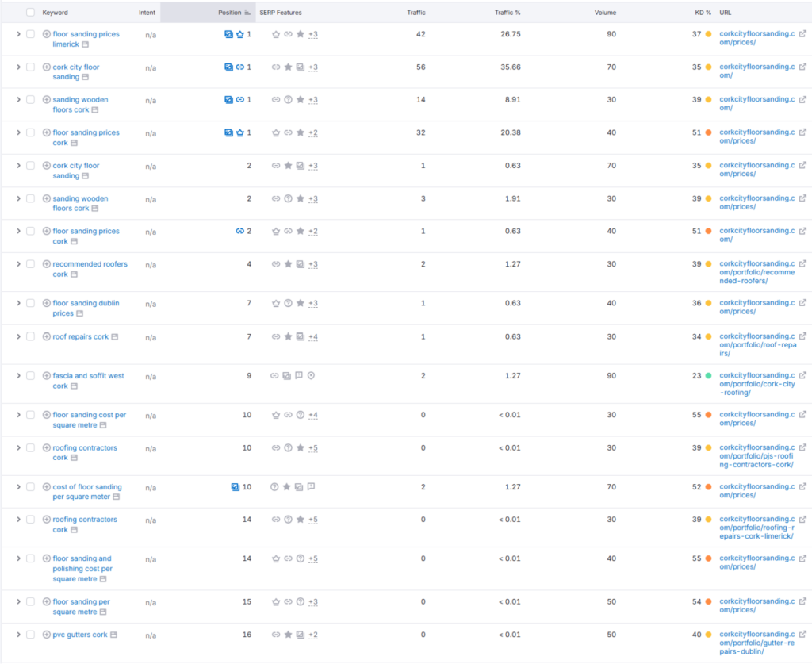This screenshot has height=664, width=812.
Task: Click image icon beside position 10 for 'cost of floor sanding per square meter'
Action: (x=235, y=487)
